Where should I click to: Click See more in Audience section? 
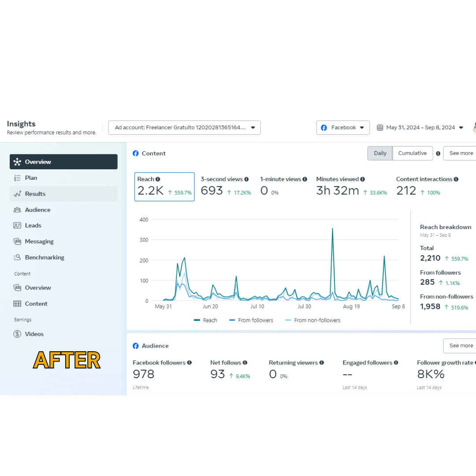pyautogui.click(x=461, y=346)
